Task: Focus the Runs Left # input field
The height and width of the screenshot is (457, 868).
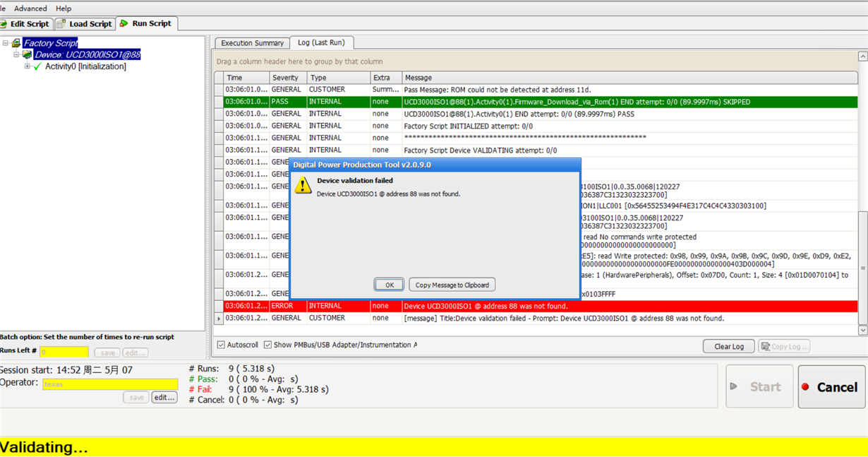Action: coord(64,352)
